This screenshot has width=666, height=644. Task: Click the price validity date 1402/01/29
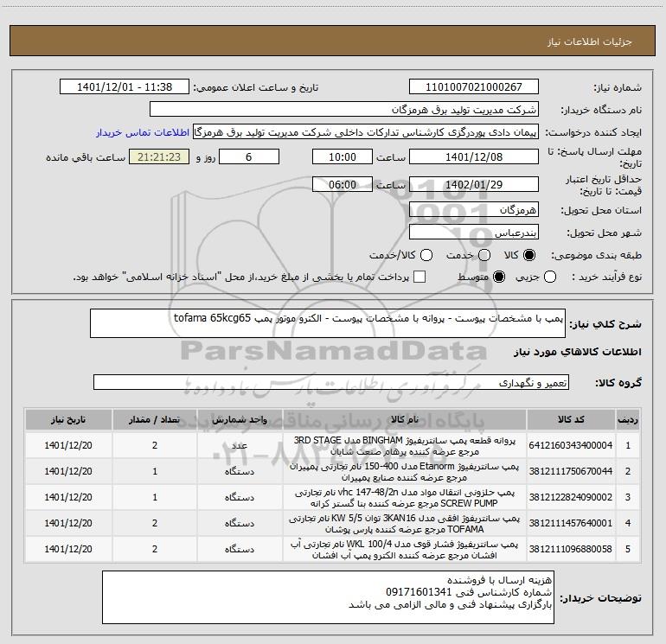point(474,185)
